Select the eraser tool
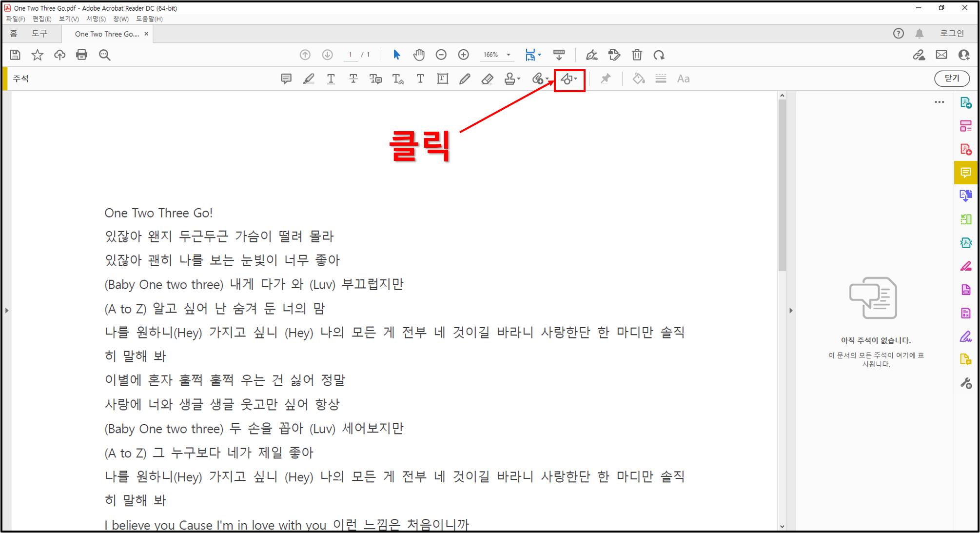The image size is (980, 533). (487, 79)
